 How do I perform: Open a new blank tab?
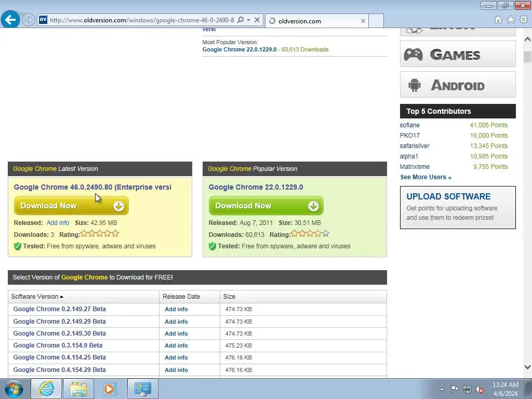pyautogui.click(x=376, y=21)
